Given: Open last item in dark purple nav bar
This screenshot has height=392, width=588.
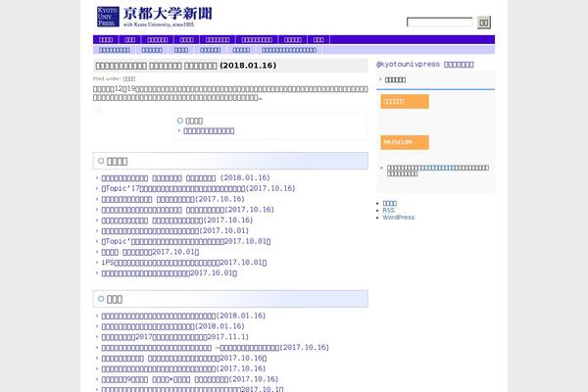Looking at the screenshot, I should [318, 40].
